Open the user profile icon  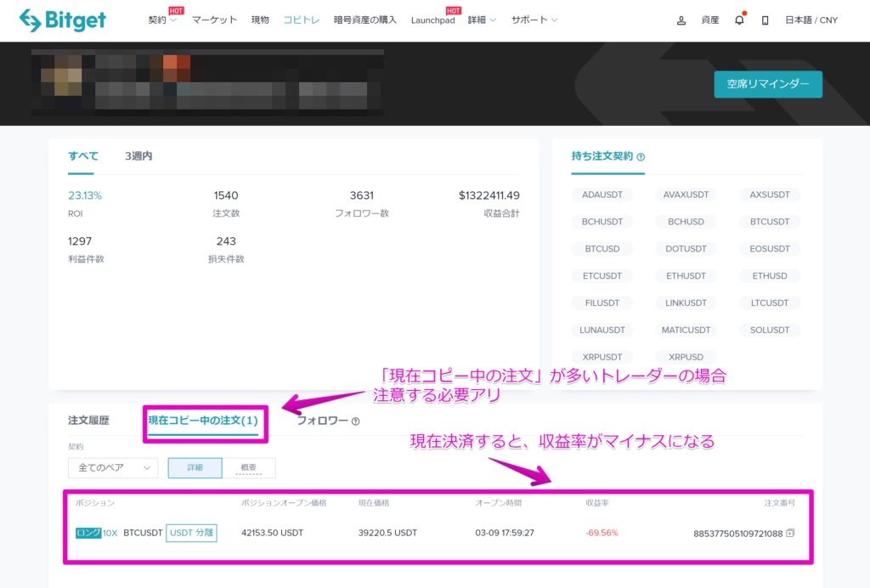coord(681,20)
